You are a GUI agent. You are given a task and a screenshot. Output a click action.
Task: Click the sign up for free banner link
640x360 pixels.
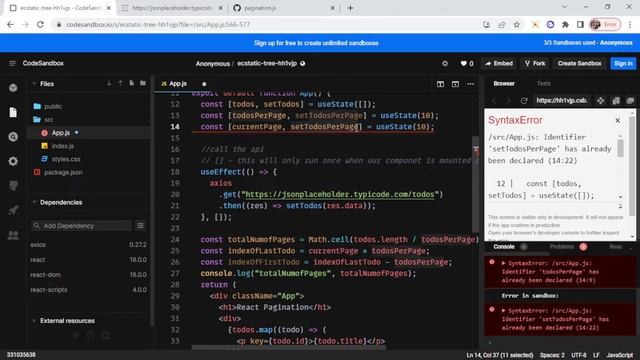(x=316, y=43)
